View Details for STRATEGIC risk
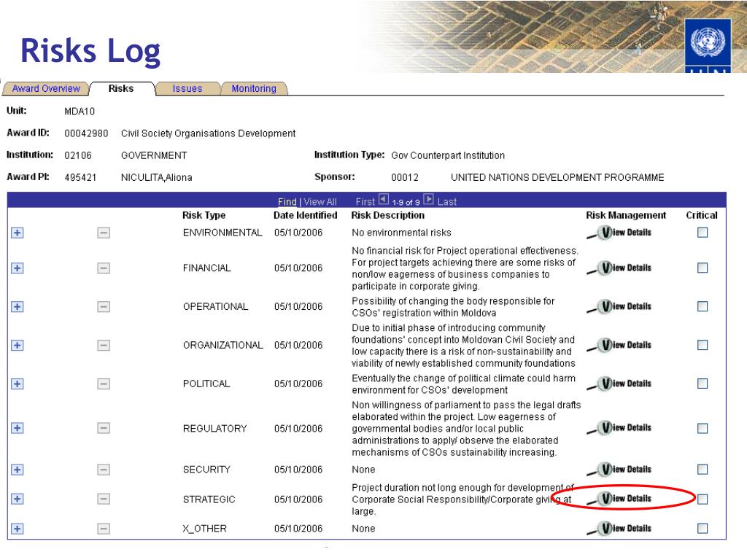The width and height of the screenshot is (747, 560). point(619,499)
